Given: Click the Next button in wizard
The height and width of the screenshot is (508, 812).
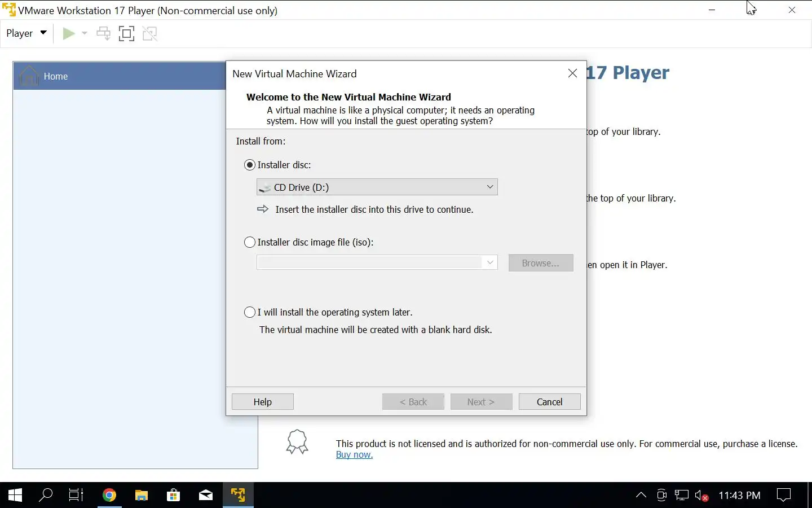Looking at the screenshot, I should (x=481, y=402).
